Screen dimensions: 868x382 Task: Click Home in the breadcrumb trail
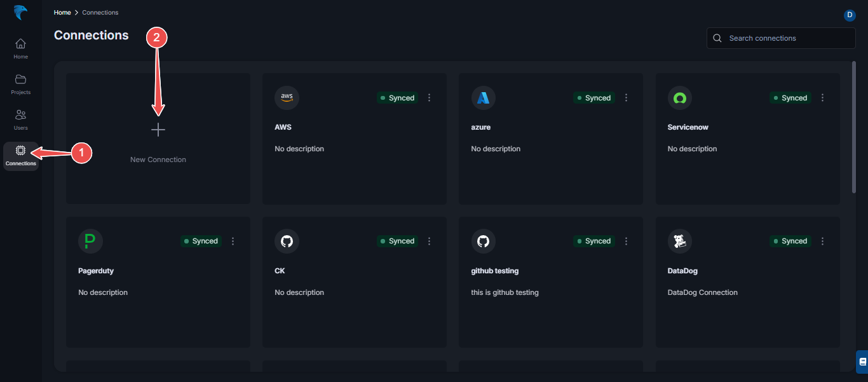point(62,12)
